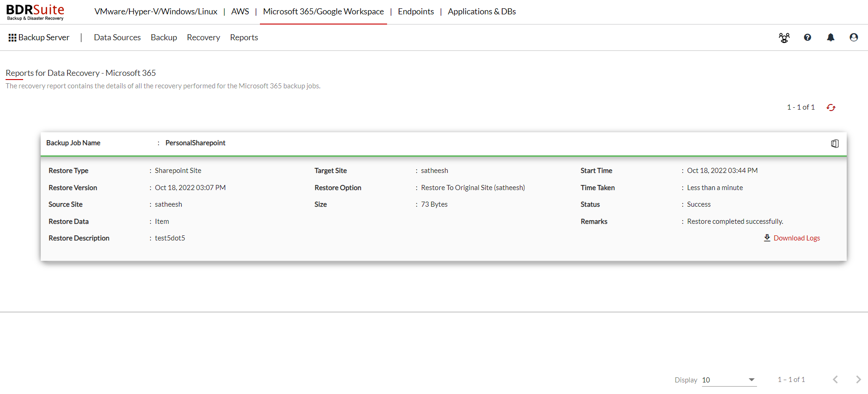Viewport: 868px width, 394px height.
Task: Click the top 1 - 1 of 1 counter
Action: tap(801, 107)
